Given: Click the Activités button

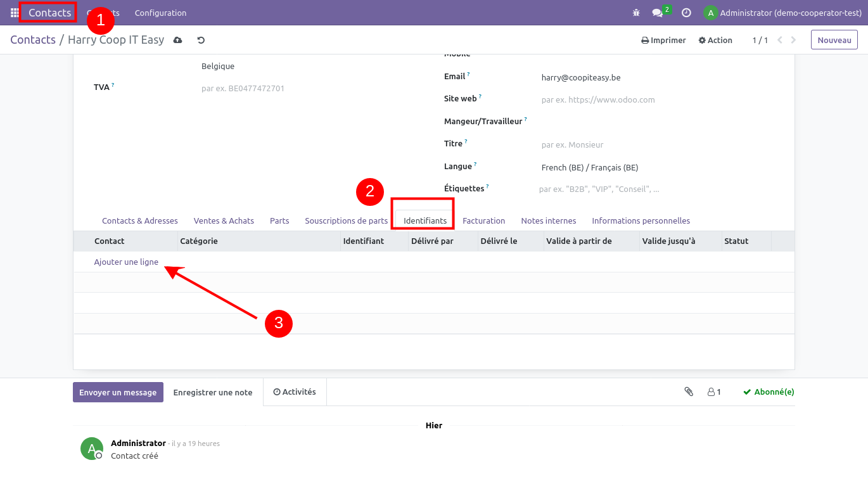Looking at the screenshot, I should 295,392.
